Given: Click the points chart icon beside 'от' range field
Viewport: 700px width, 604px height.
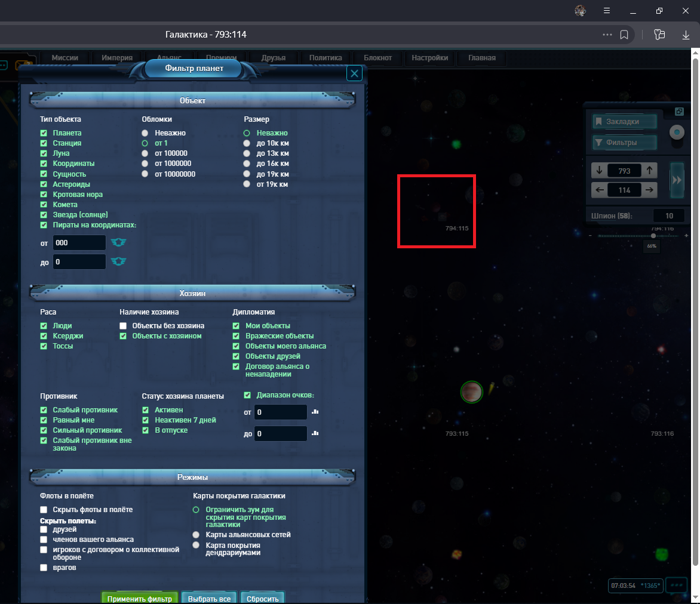Looking at the screenshot, I should click(x=315, y=412).
